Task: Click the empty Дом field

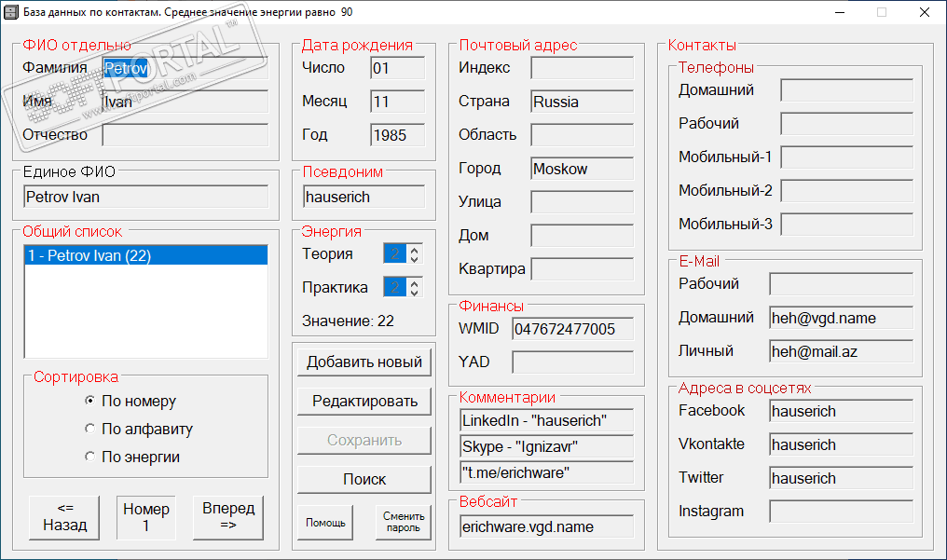Action: click(583, 236)
